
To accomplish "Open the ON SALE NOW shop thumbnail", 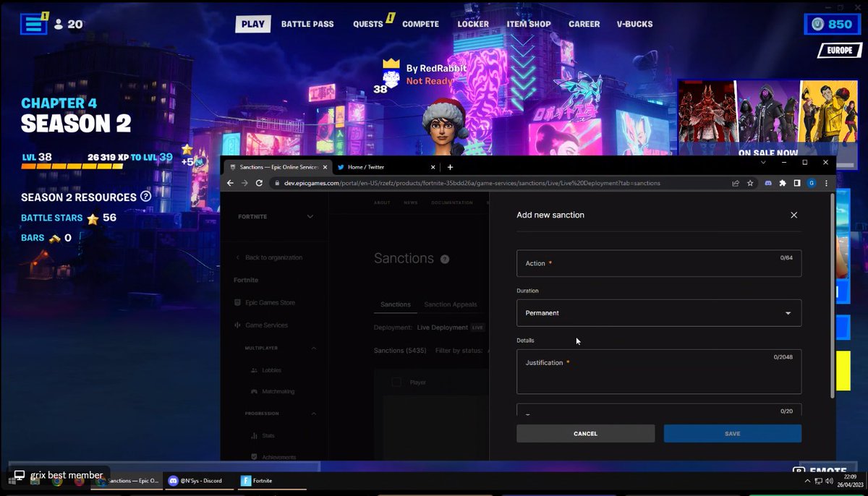I will coord(768,118).
